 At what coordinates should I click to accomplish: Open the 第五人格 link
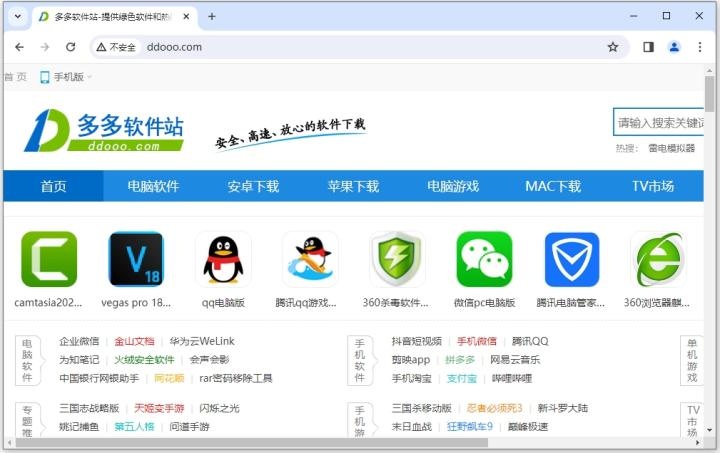pos(134,426)
